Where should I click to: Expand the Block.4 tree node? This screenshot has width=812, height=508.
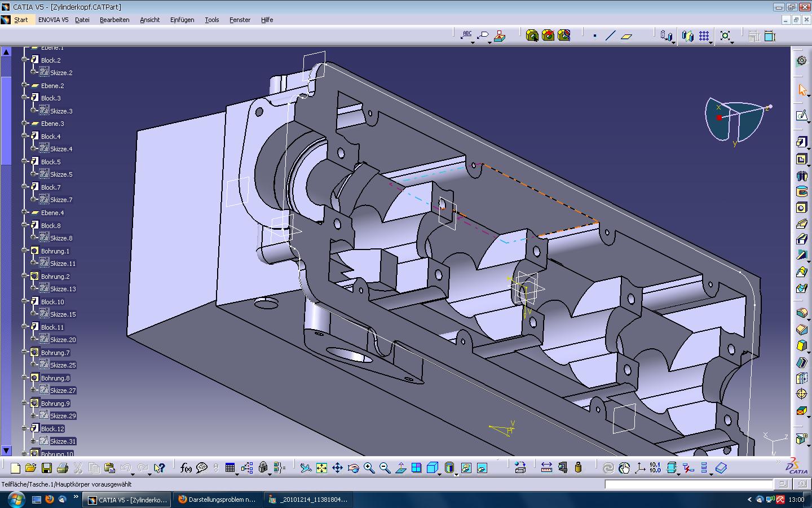click(x=25, y=136)
